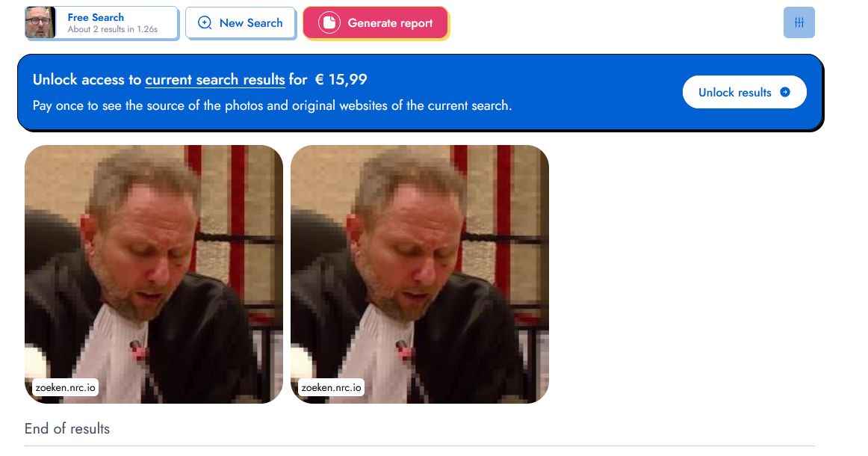Click the 'End of results' text
Viewport: 868px width, 456px height.
pos(67,429)
